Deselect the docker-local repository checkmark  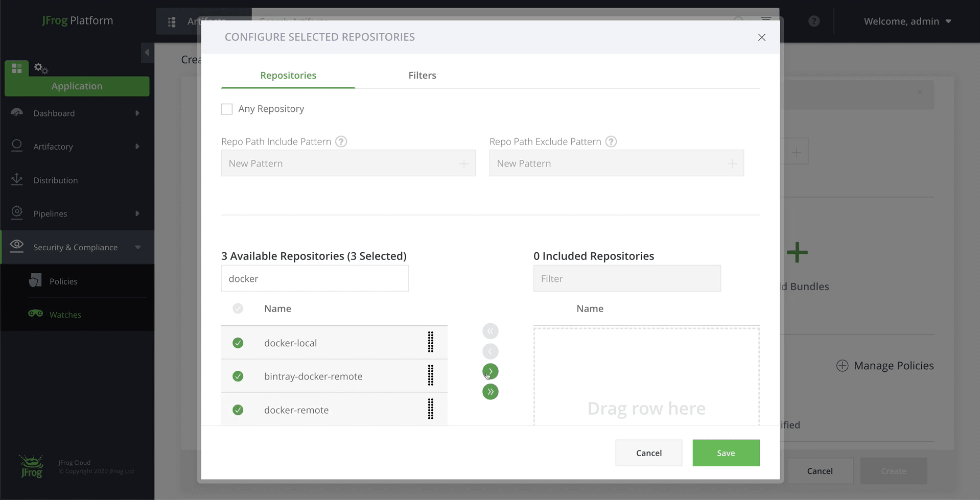tap(238, 343)
